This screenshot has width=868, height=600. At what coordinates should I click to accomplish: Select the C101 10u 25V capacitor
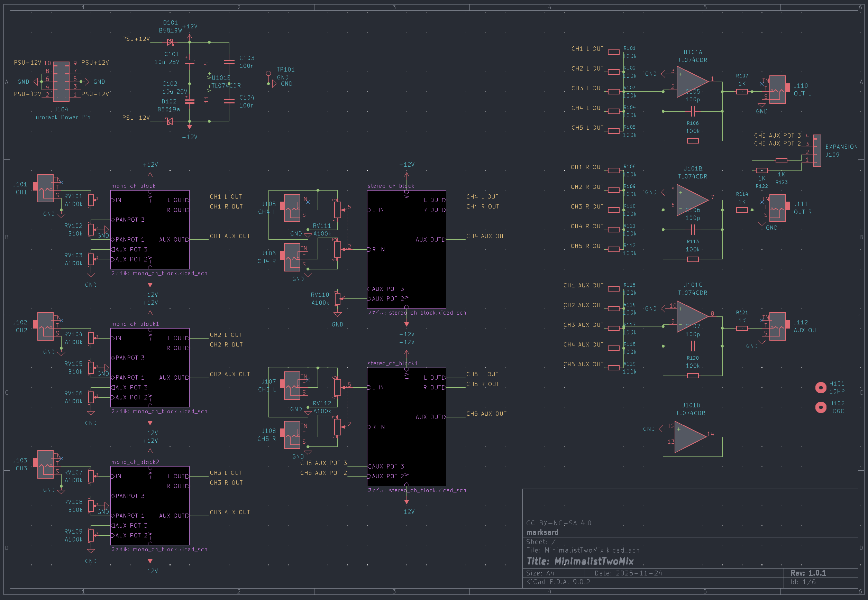pyautogui.click(x=190, y=62)
